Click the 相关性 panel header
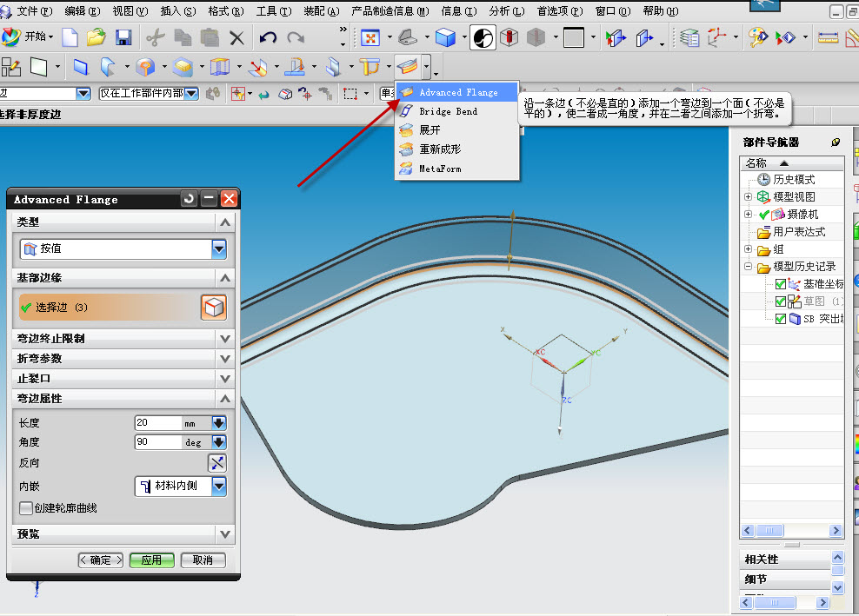This screenshot has height=616, width=859. coord(785,559)
